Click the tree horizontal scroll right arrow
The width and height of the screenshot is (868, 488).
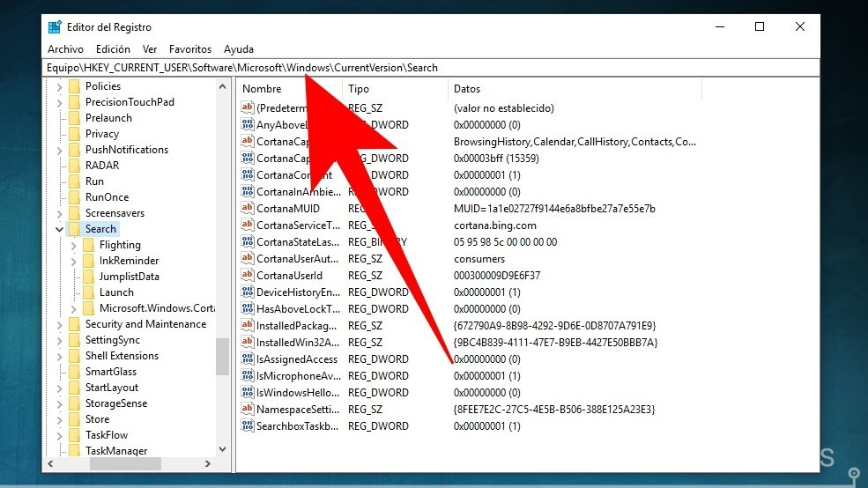pyautogui.click(x=208, y=463)
